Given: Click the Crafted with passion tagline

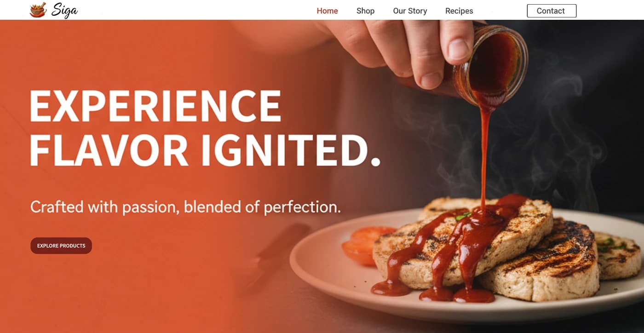Looking at the screenshot, I should (185, 207).
